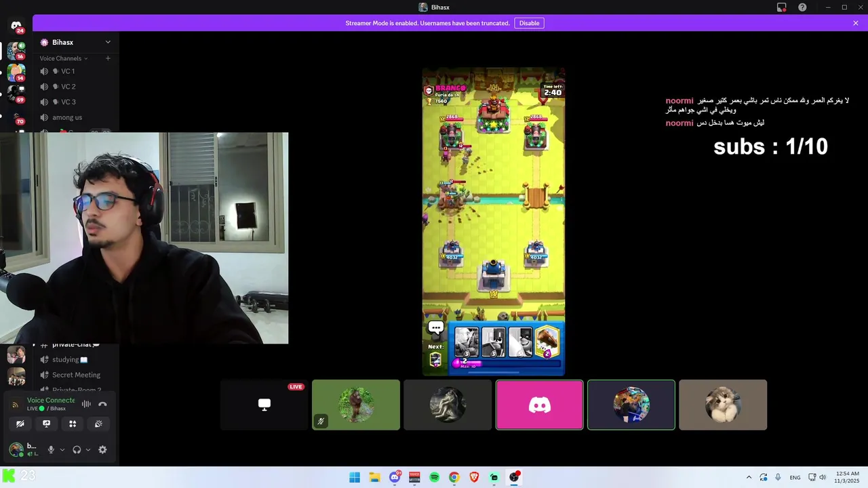Open network and volume quick settings

point(817,477)
